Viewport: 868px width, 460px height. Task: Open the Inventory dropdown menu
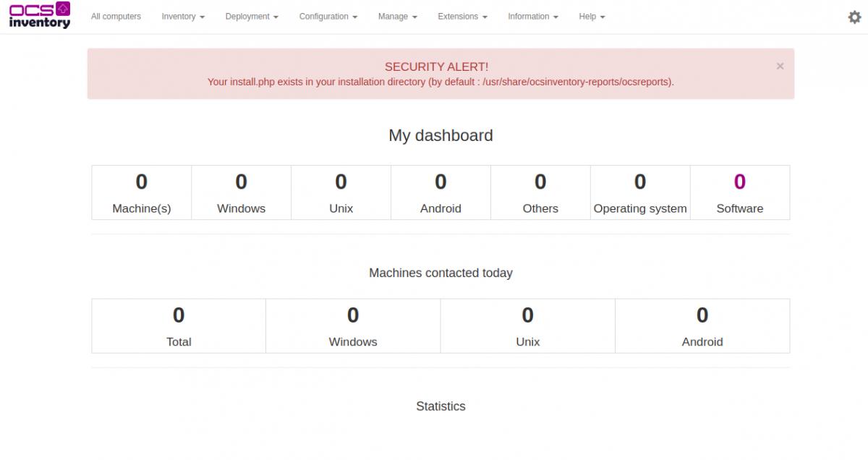coord(182,16)
